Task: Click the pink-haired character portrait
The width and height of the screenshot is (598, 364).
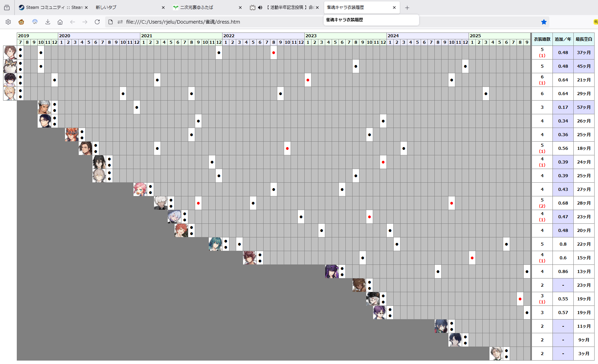Action: pyautogui.click(x=140, y=189)
